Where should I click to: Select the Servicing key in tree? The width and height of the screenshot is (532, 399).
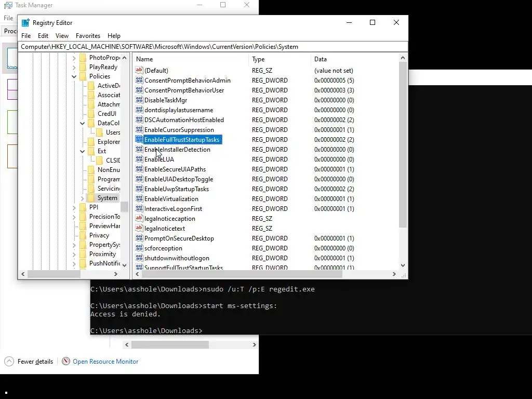click(109, 188)
